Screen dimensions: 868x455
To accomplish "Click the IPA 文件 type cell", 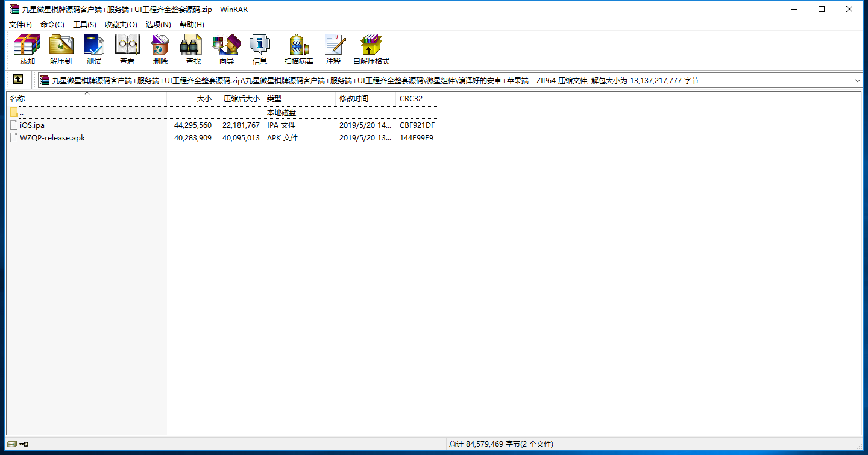I will click(x=281, y=125).
